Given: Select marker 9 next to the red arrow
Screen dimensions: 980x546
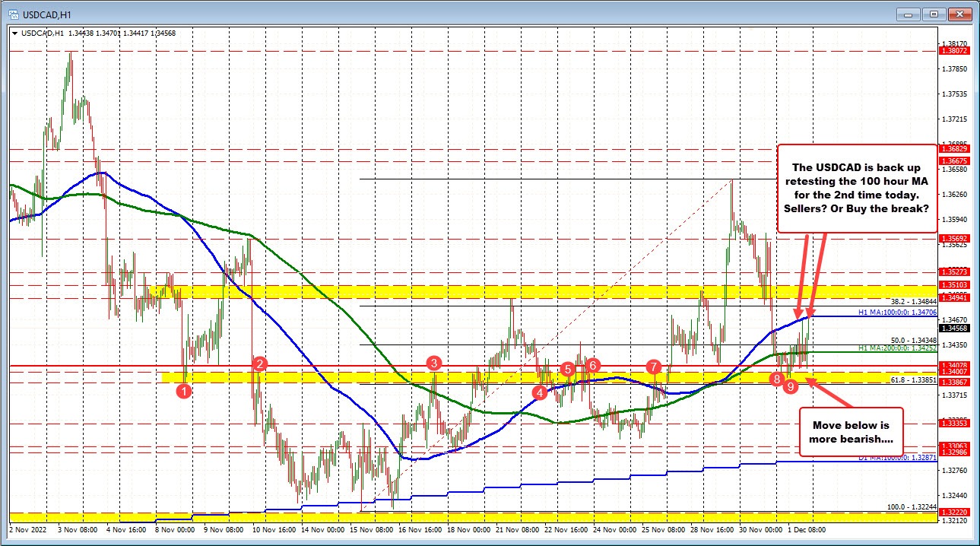Looking at the screenshot, I should pyautogui.click(x=789, y=386).
